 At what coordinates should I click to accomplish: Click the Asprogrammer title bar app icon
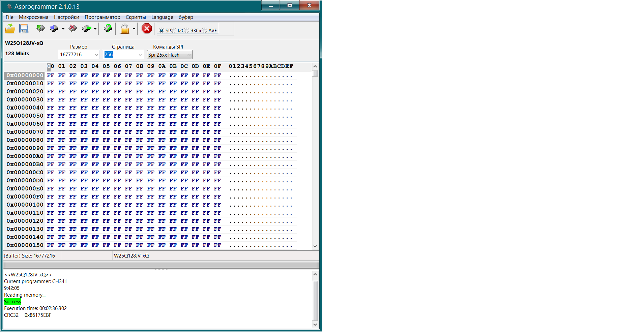[x=9, y=6]
